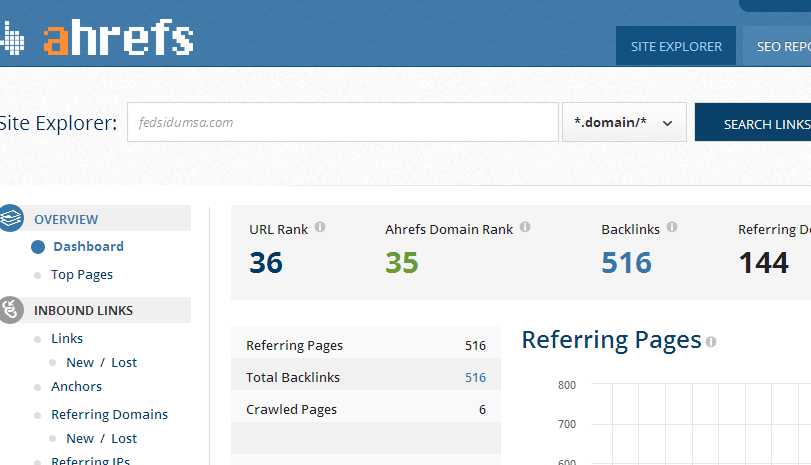Click the Crawled Pages row value 6
811x465 pixels.
coord(482,409)
